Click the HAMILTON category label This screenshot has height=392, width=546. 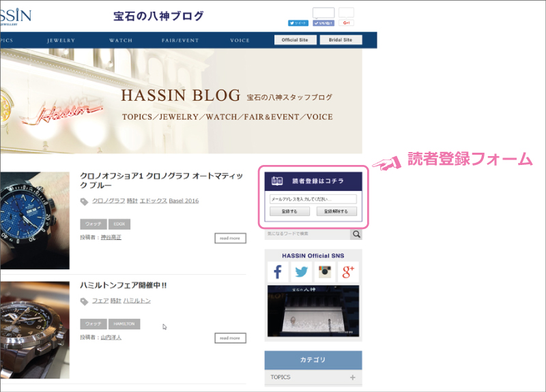(124, 325)
